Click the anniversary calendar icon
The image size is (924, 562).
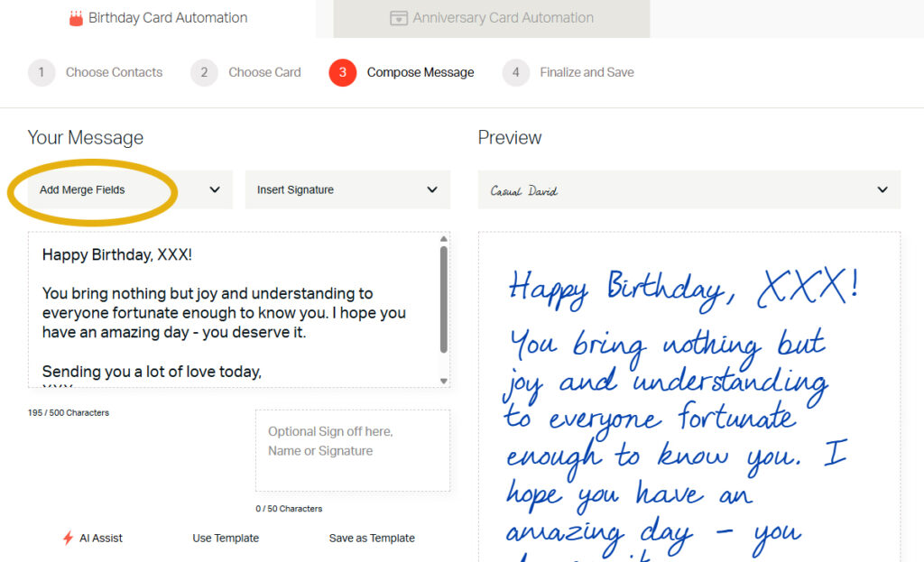point(399,18)
